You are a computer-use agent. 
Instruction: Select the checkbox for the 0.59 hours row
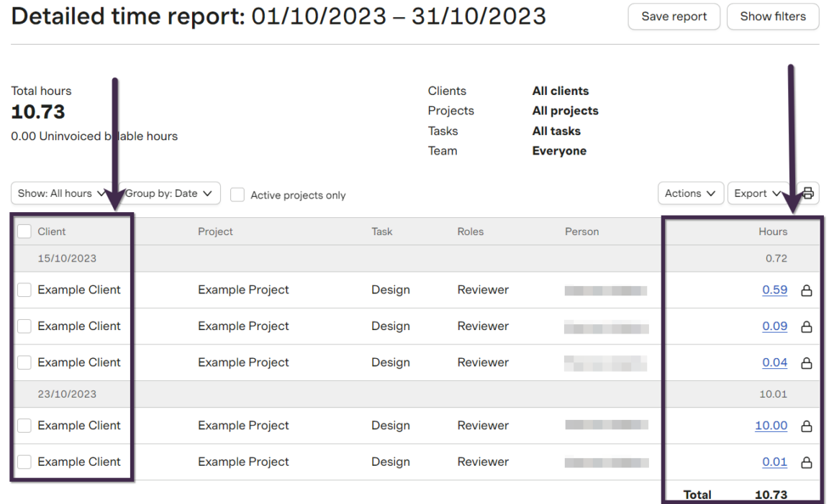[x=24, y=290]
